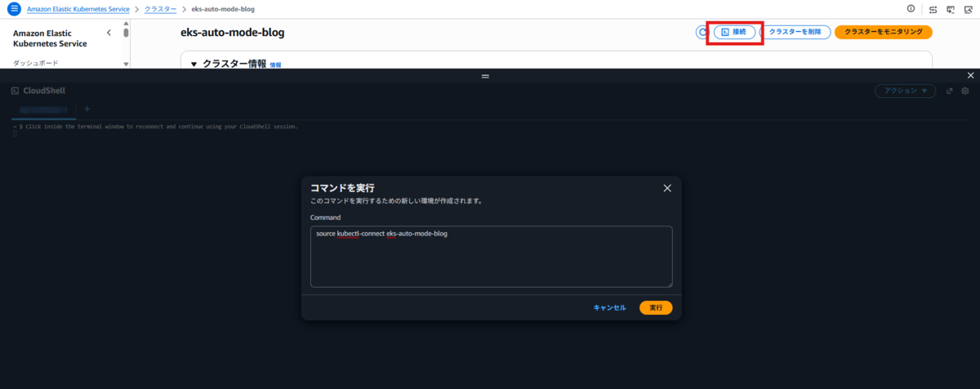Click キャンセル in the command dialog

pyautogui.click(x=610, y=308)
